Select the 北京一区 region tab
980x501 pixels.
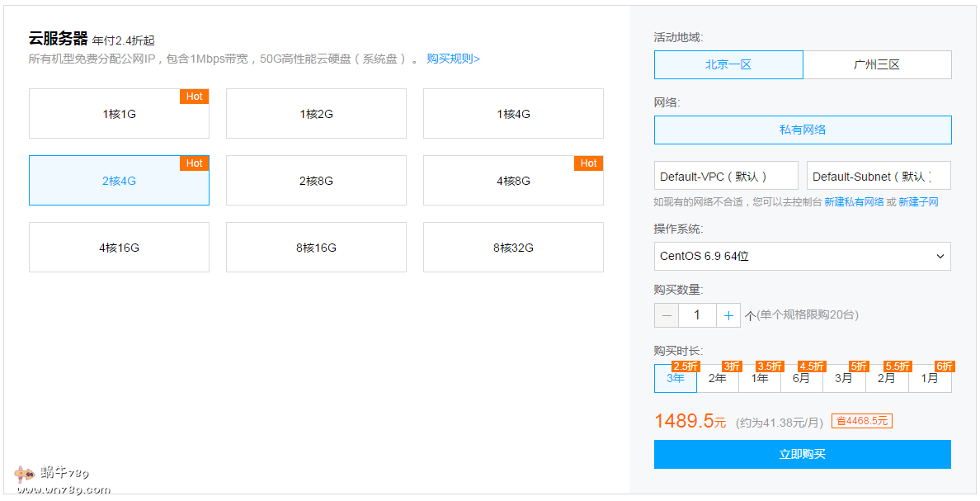pos(728,65)
